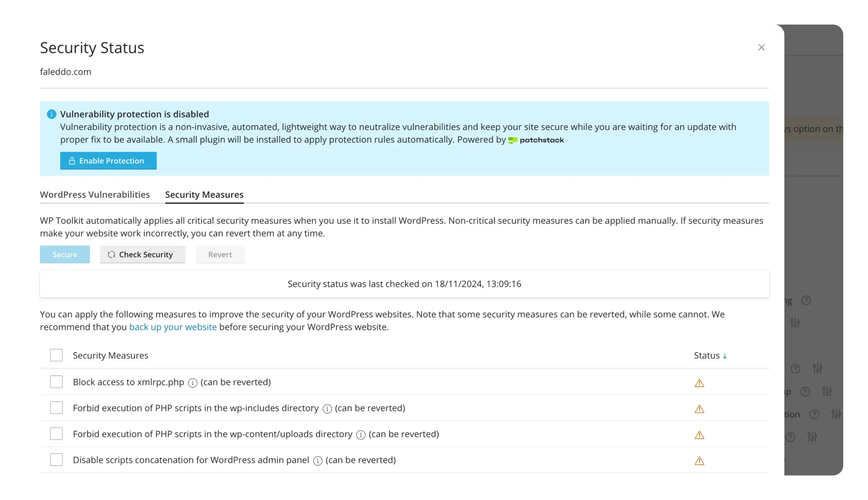Close the Security Status dialog
The width and height of the screenshot is (868, 500).
pyautogui.click(x=761, y=47)
